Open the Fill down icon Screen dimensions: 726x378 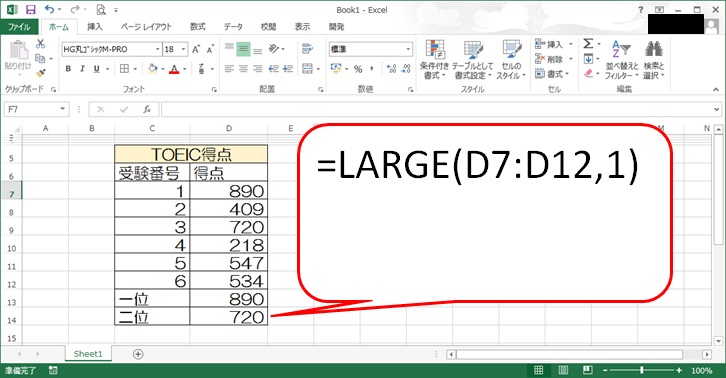(x=588, y=59)
